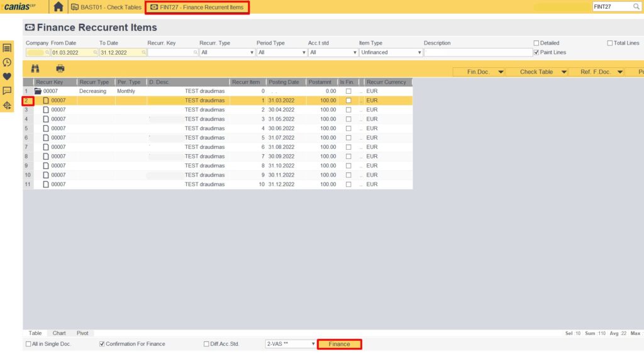Click the Description input field
The height and width of the screenshot is (354, 644).
click(x=478, y=53)
